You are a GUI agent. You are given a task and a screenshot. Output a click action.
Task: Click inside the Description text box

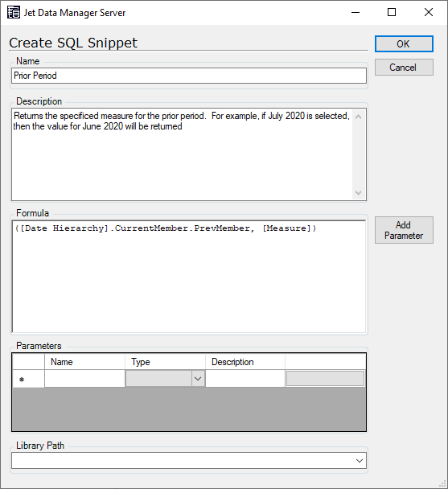coord(183,154)
